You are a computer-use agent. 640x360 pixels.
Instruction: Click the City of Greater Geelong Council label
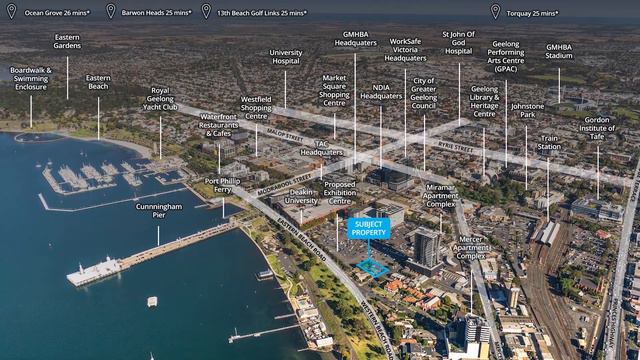(424, 93)
